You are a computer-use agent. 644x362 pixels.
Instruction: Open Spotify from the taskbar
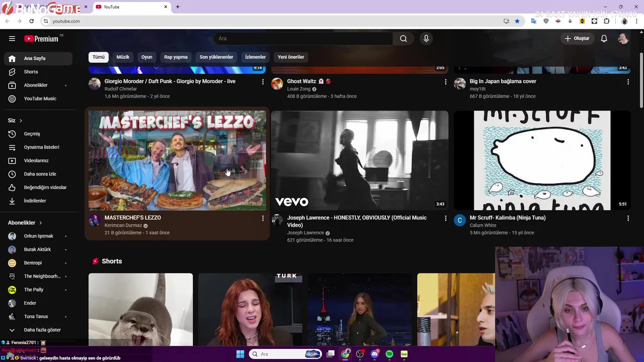[389, 354]
